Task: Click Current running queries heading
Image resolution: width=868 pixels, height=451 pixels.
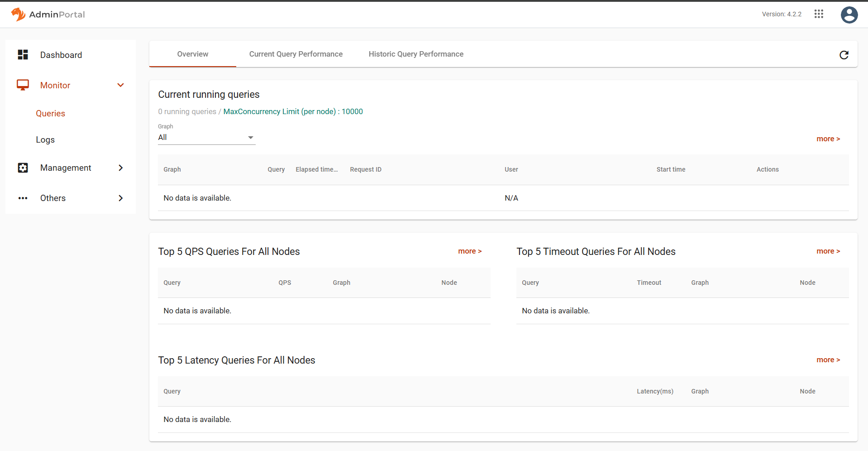Action: pos(209,95)
